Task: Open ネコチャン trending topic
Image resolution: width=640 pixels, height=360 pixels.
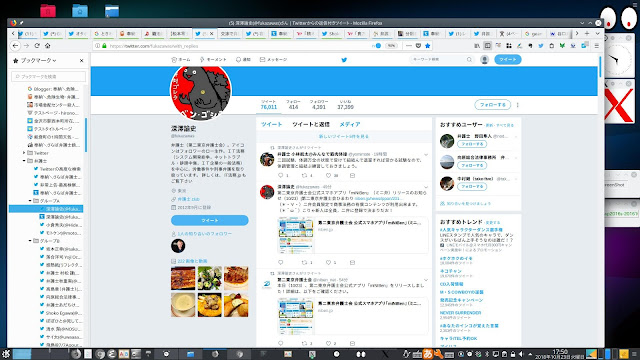Action: 451,271
